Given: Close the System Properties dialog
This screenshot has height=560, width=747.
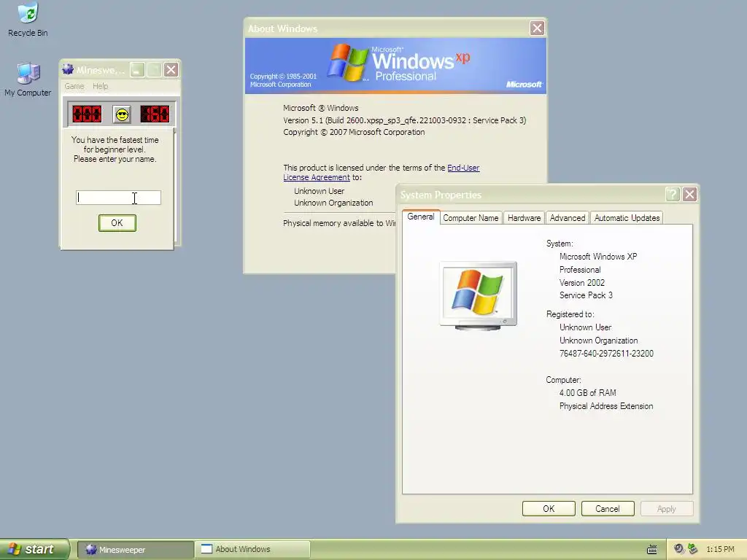Looking at the screenshot, I should point(690,194).
